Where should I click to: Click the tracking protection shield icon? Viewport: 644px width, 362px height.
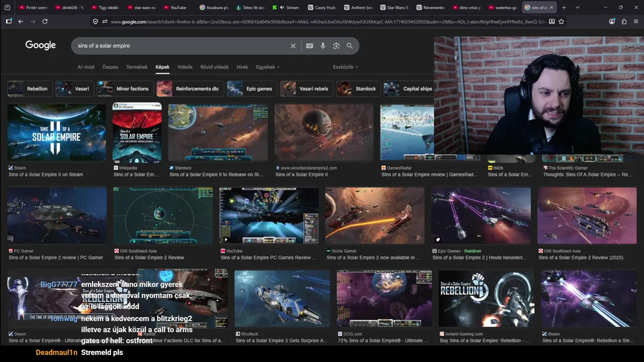click(96, 22)
